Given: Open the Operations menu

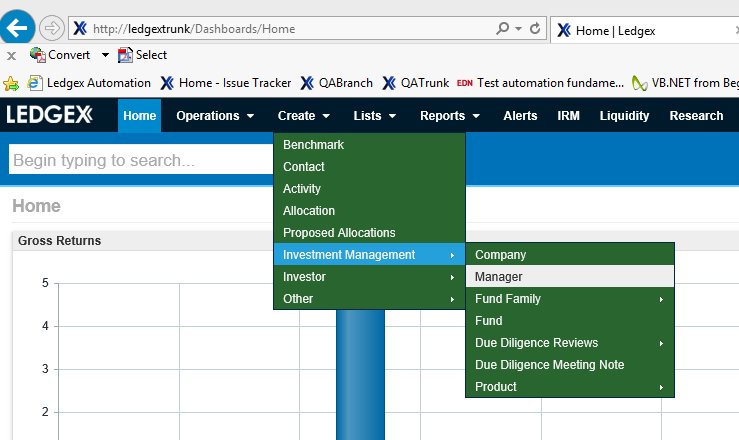Looking at the screenshot, I should coord(215,115).
